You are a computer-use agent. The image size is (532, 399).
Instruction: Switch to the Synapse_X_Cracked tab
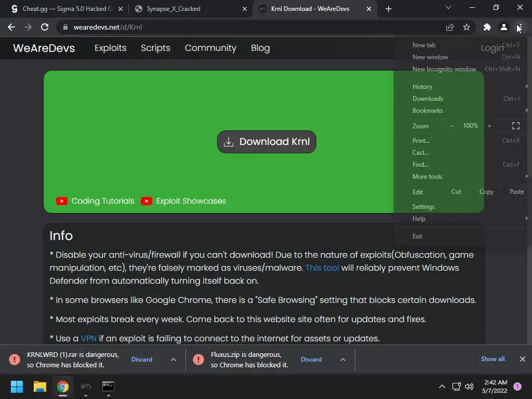point(190,9)
